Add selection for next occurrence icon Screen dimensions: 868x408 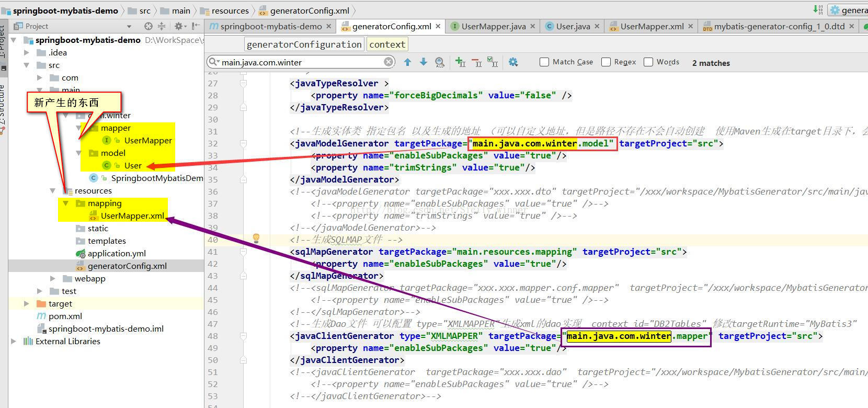pos(460,62)
